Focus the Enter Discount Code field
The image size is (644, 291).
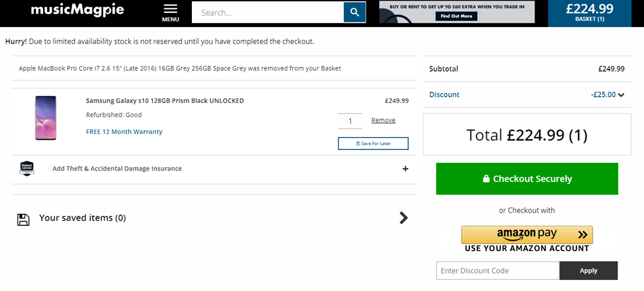498,270
